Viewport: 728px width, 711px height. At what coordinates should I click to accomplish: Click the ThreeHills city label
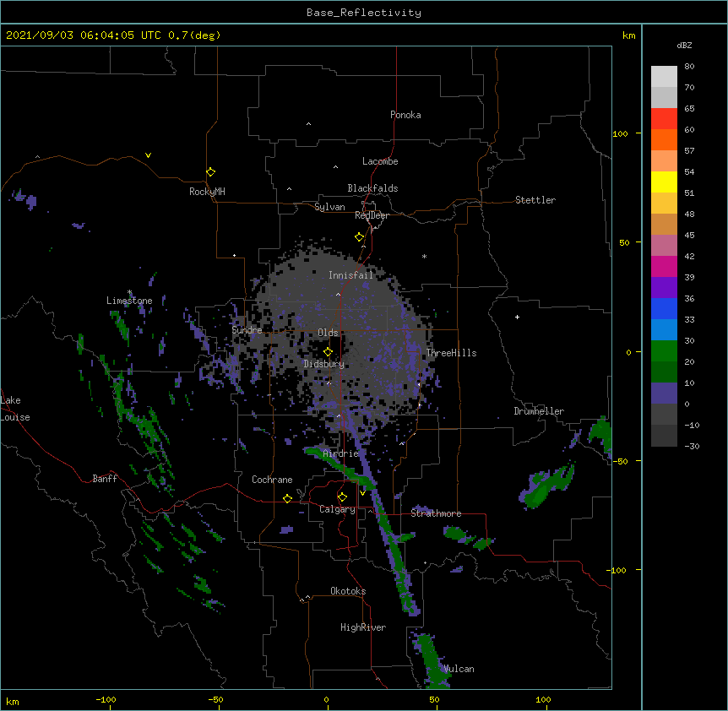pos(451,353)
